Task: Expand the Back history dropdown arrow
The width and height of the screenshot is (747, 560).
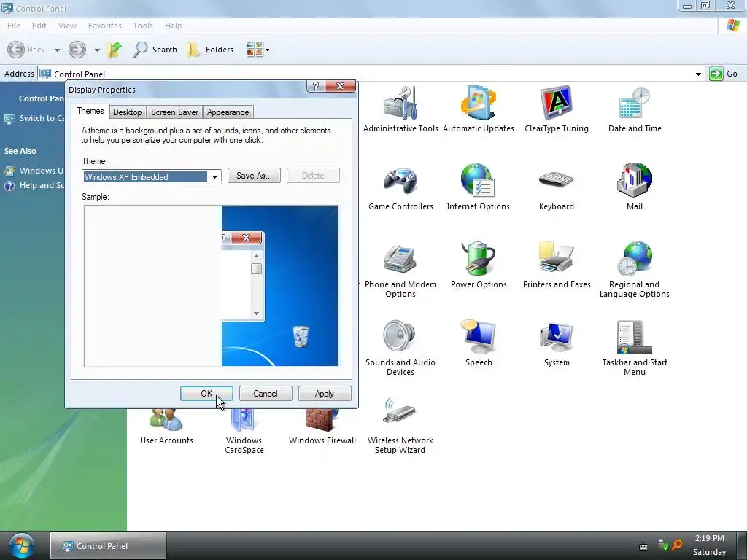Action: 57,50
